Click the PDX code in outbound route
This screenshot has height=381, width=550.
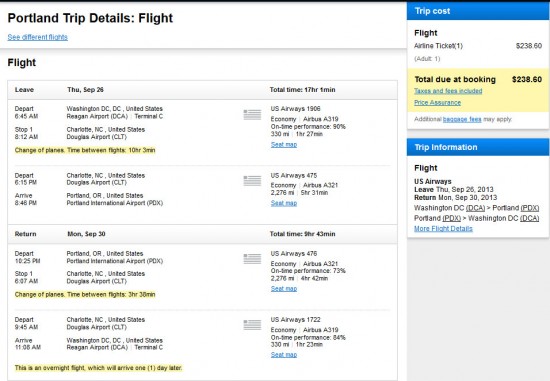(x=530, y=208)
